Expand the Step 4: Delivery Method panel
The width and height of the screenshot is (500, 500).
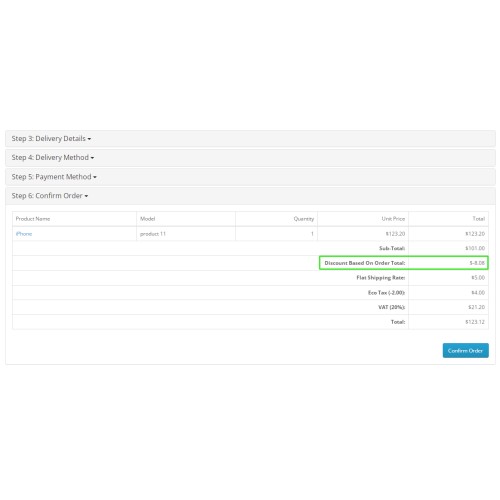(x=53, y=158)
